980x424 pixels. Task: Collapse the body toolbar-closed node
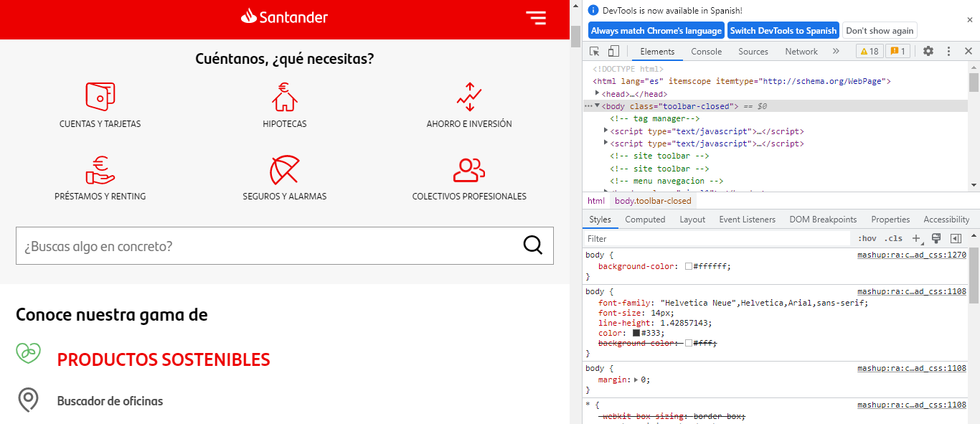(x=597, y=105)
